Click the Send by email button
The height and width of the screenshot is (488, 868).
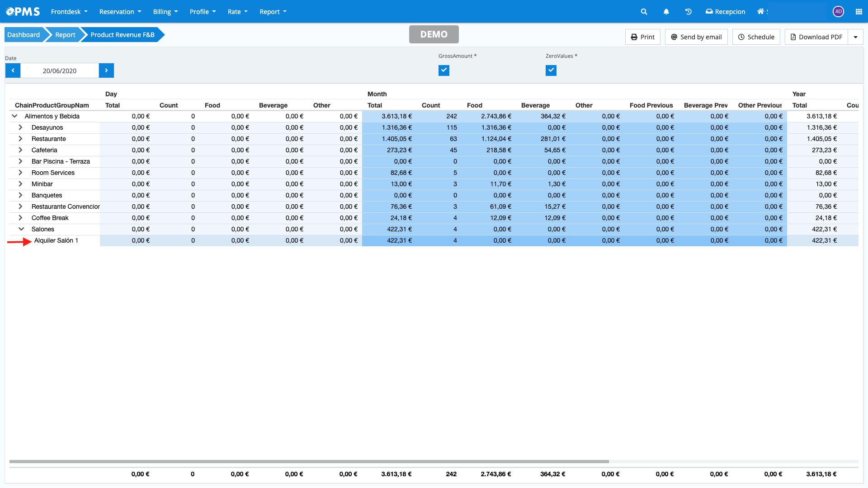click(x=696, y=37)
